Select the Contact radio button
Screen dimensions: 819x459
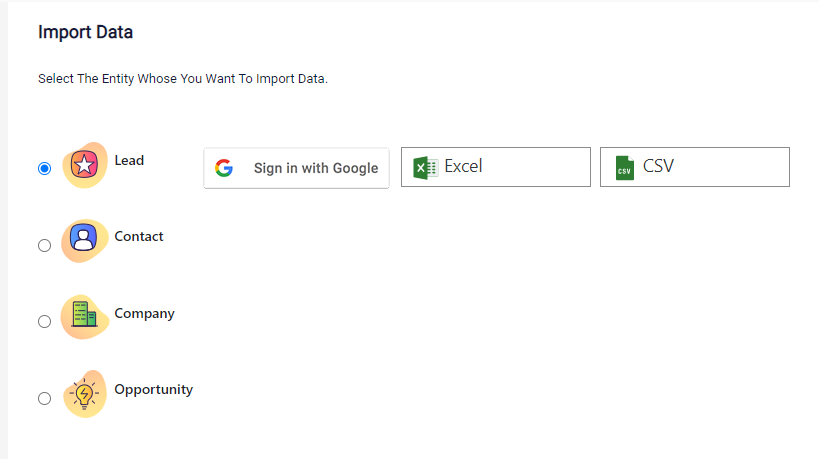(44, 245)
